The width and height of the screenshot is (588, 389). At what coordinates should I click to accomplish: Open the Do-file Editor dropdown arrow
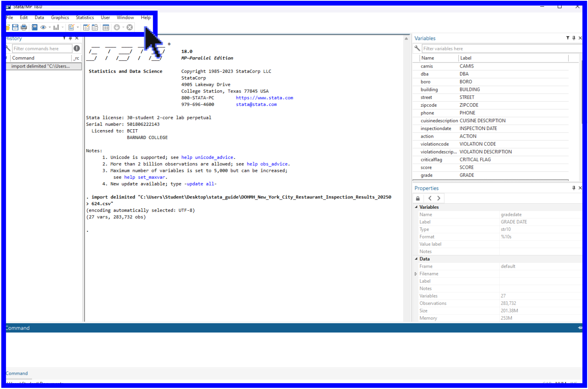[x=78, y=27]
